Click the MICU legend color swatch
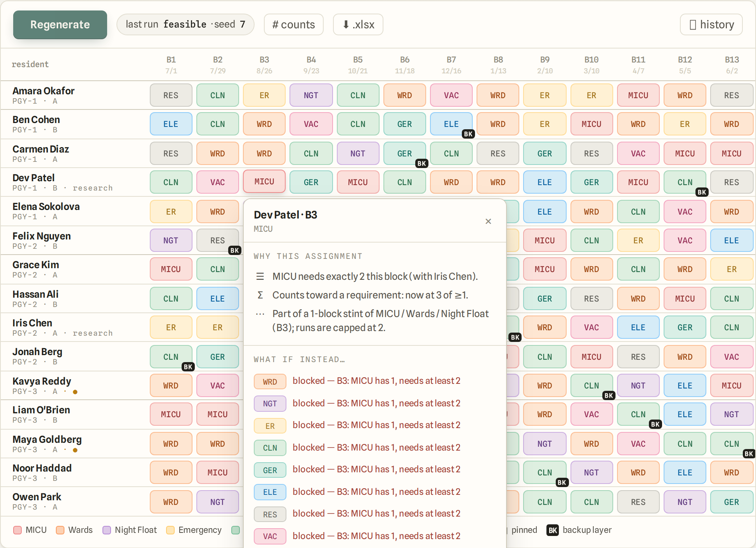The image size is (756, 548). coord(17,530)
